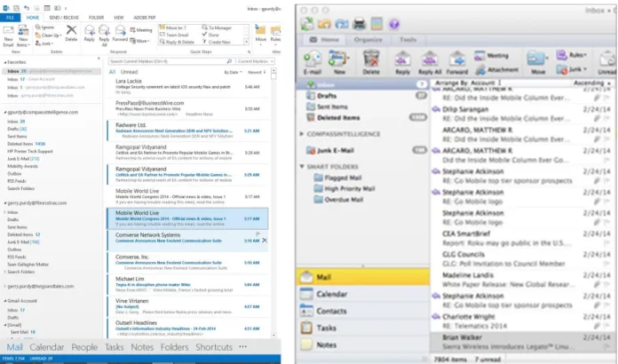Open the Lara Lackie email
The image size is (618, 364).
[x=187, y=87]
